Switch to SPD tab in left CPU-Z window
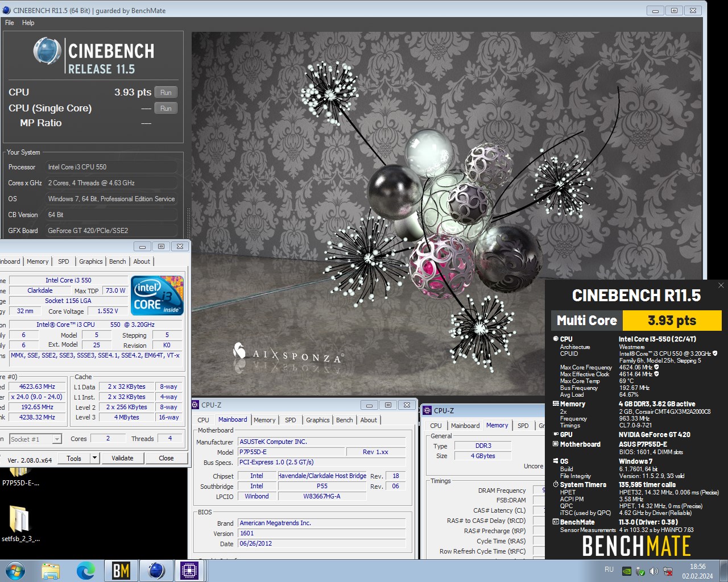 coord(64,261)
